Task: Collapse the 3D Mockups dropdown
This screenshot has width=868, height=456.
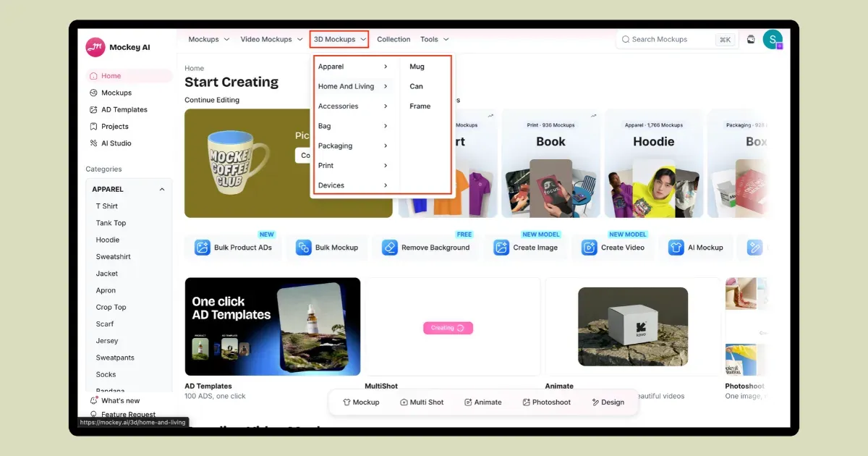Action: [339, 40]
